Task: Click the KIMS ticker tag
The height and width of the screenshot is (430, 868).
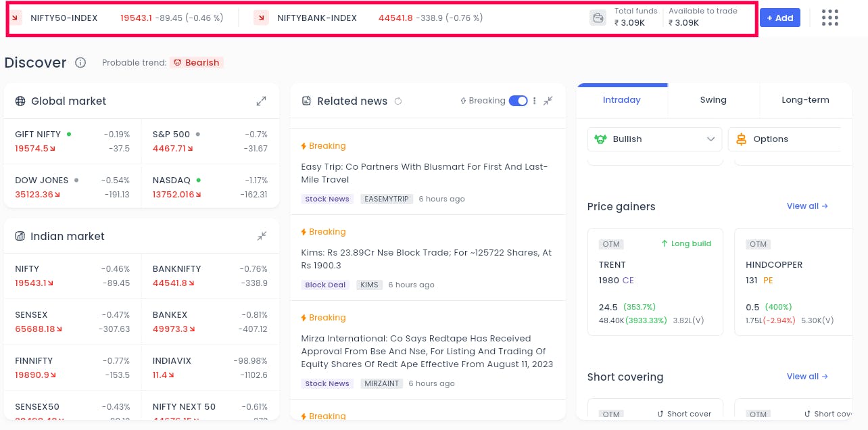Action: pyautogui.click(x=369, y=285)
